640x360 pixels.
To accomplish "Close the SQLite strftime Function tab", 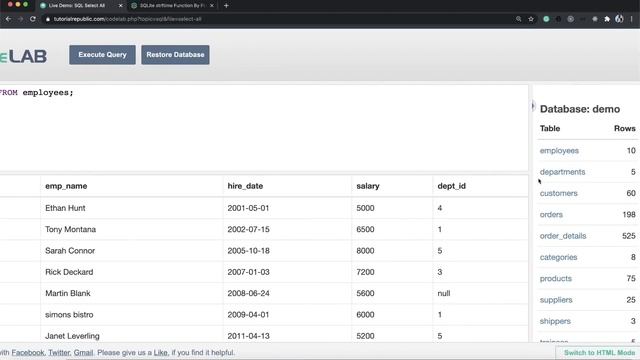I will click(x=211, y=6).
